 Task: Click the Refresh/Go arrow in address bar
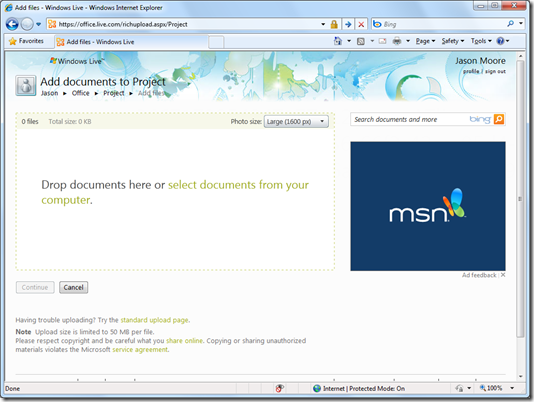point(348,24)
